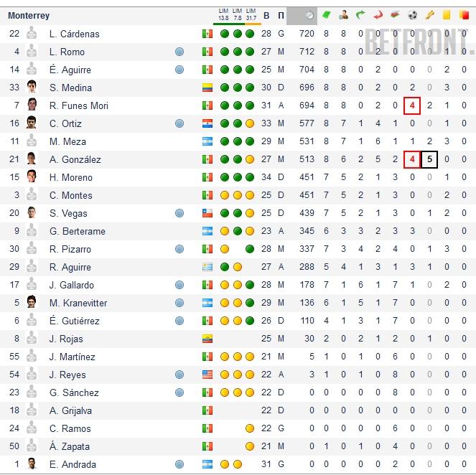This screenshot has height=475, width=476.
Task: Click the stopwatch minutes column header
Action: (308, 15)
